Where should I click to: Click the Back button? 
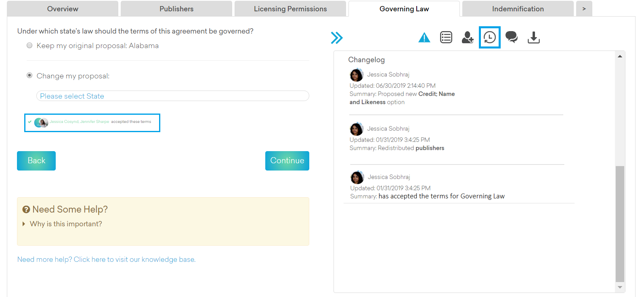[x=36, y=161]
